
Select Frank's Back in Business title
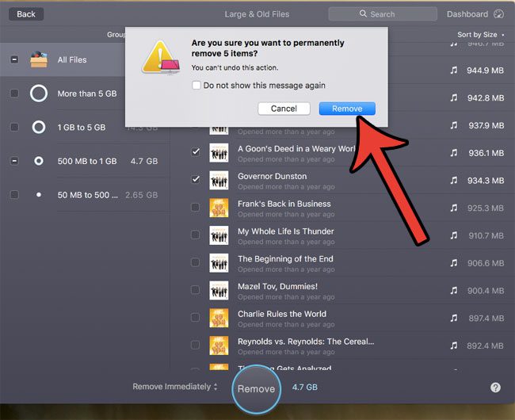pos(284,204)
